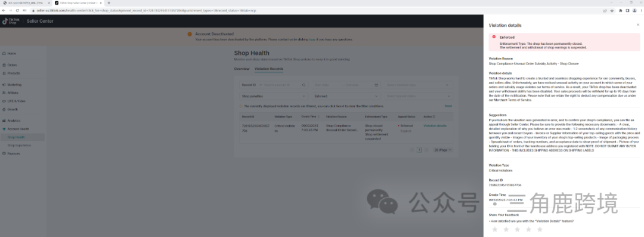Click the Finances icon in sidebar
This screenshot has width=644, height=237.
[4, 153]
